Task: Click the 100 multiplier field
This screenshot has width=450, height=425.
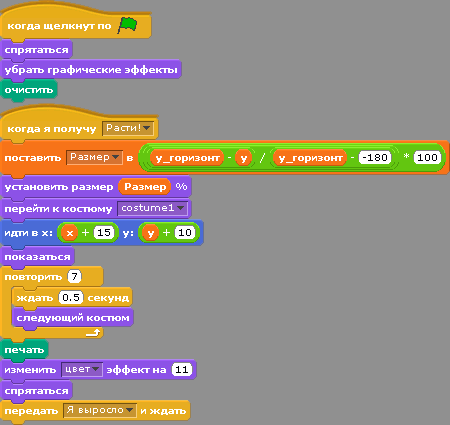Action: tap(427, 157)
